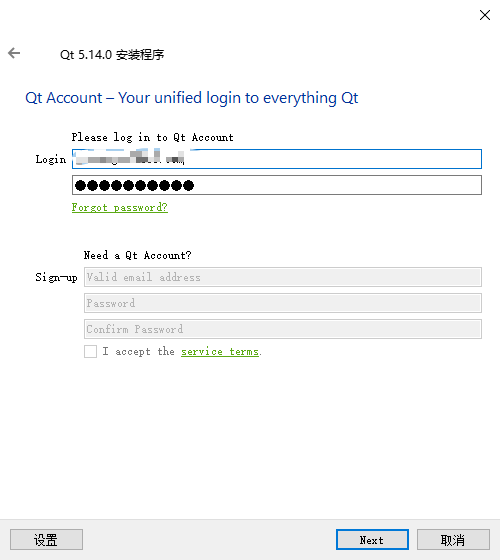Open the Forgot password? link
This screenshot has width=500, height=560.
click(120, 208)
